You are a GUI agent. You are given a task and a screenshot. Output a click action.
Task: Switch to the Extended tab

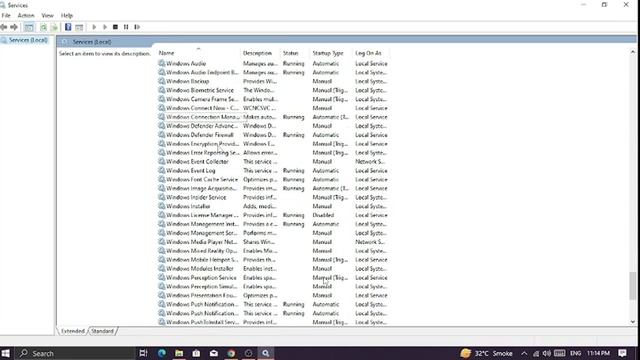point(73,331)
